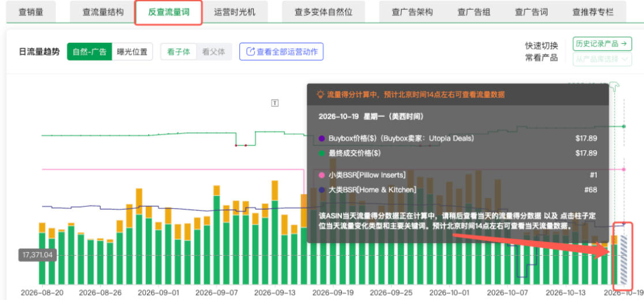Click the green price line's end point at right
The width and height of the screenshot is (644, 300).
click(624, 127)
